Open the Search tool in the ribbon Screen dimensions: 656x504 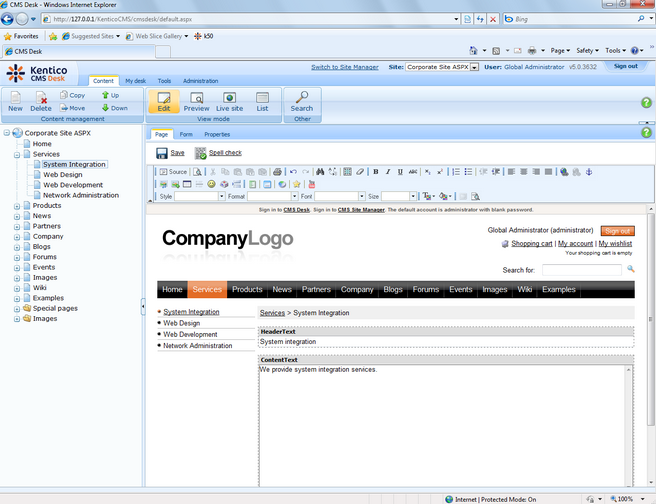(301, 100)
